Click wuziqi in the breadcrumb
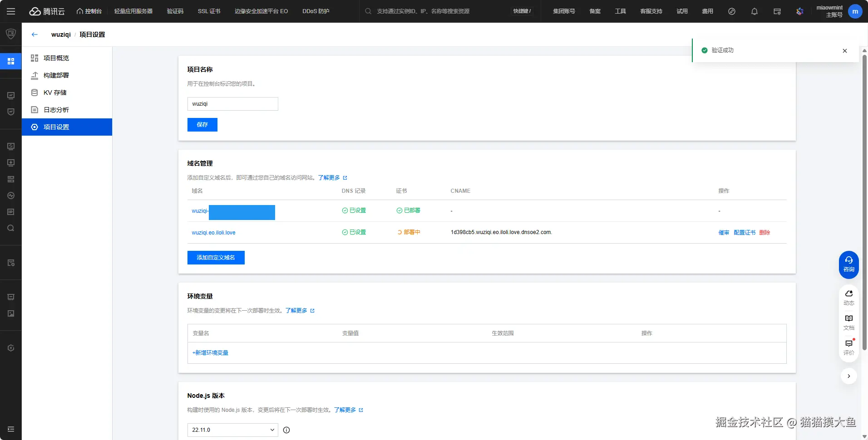Viewport: 868px width, 440px height. coord(61,34)
